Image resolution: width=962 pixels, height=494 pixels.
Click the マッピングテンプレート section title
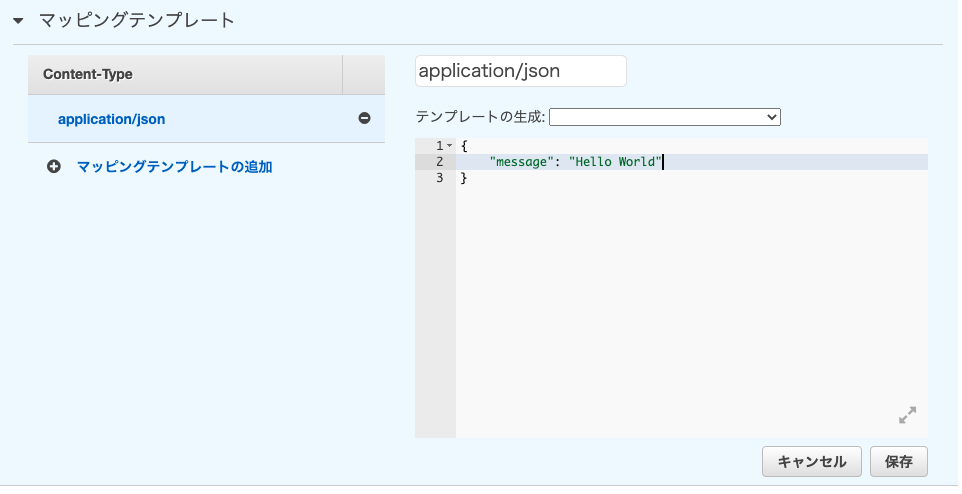click(x=137, y=21)
